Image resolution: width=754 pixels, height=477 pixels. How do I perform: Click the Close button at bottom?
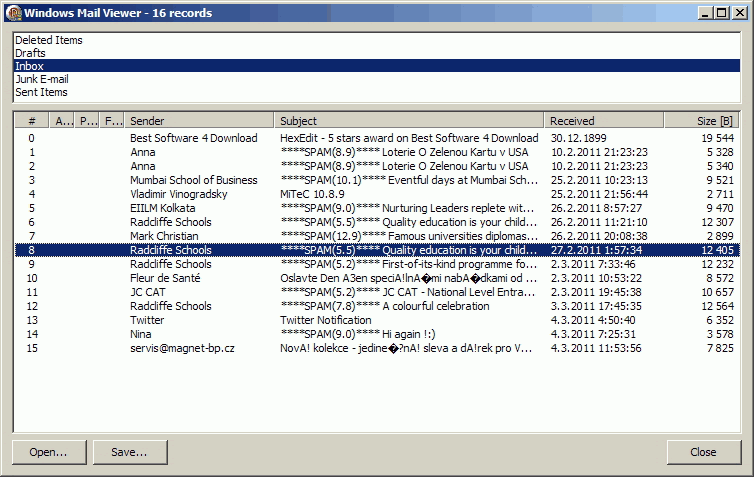(x=704, y=452)
